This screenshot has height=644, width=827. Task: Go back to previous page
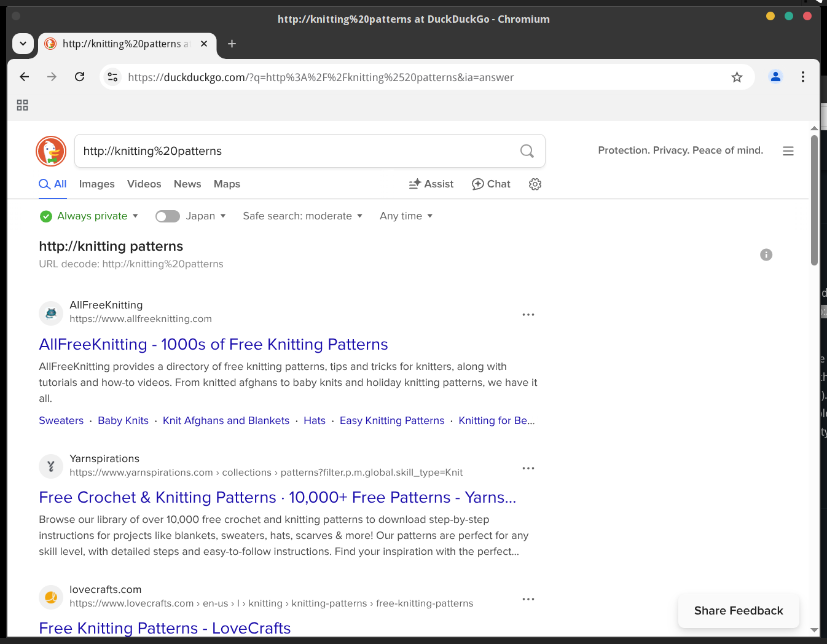pyautogui.click(x=25, y=77)
